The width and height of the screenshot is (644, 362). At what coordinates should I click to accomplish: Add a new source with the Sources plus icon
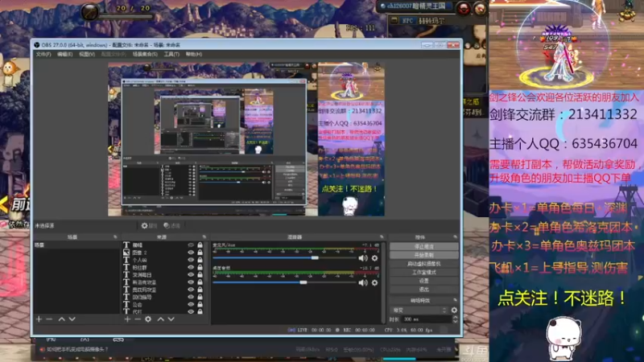click(x=127, y=319)
